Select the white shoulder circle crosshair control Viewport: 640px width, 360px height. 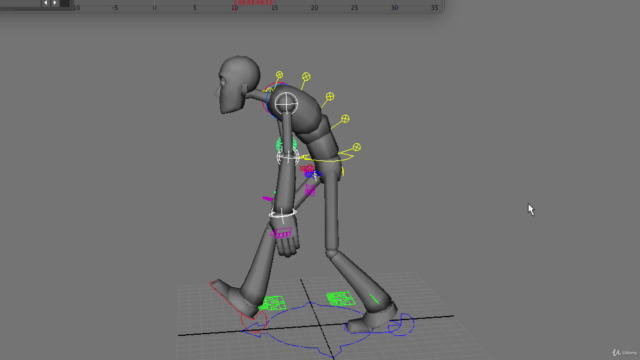click(286, 103)
